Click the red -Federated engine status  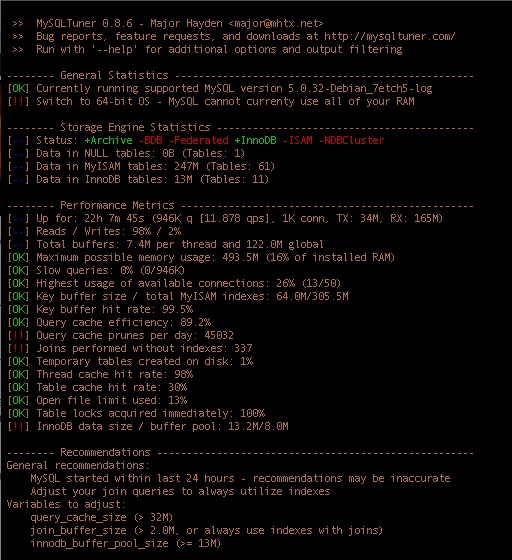pyautogui.click(x=199, y=140)
